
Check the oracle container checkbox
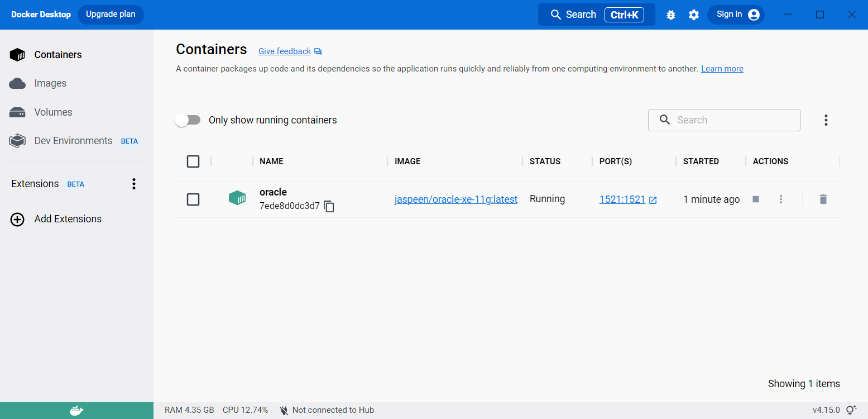coord(193,199)
